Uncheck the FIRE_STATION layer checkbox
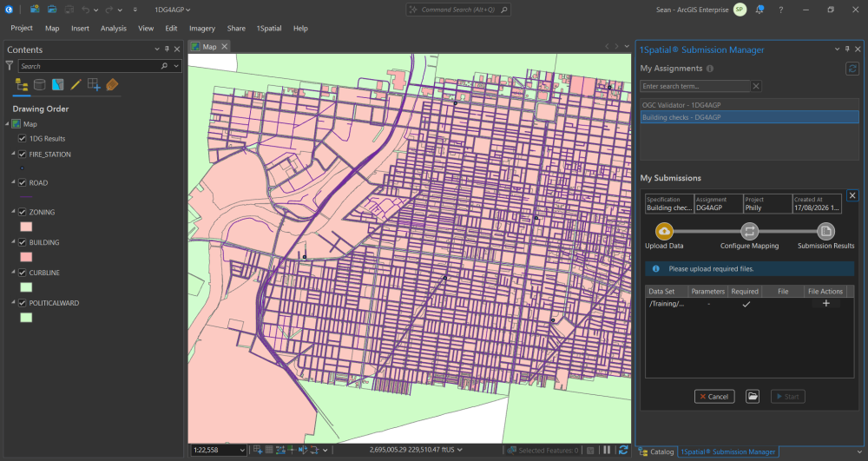 pos(23,155)
